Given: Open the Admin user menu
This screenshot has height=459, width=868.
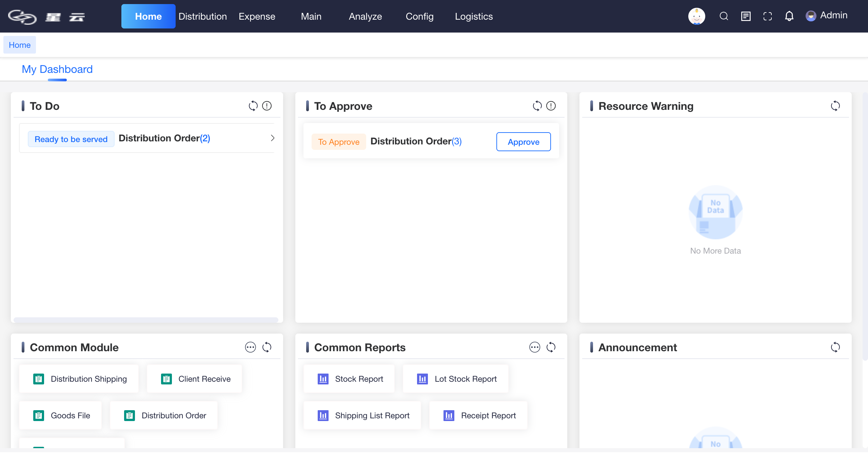Looking at the screenshot, I should 827,16.
